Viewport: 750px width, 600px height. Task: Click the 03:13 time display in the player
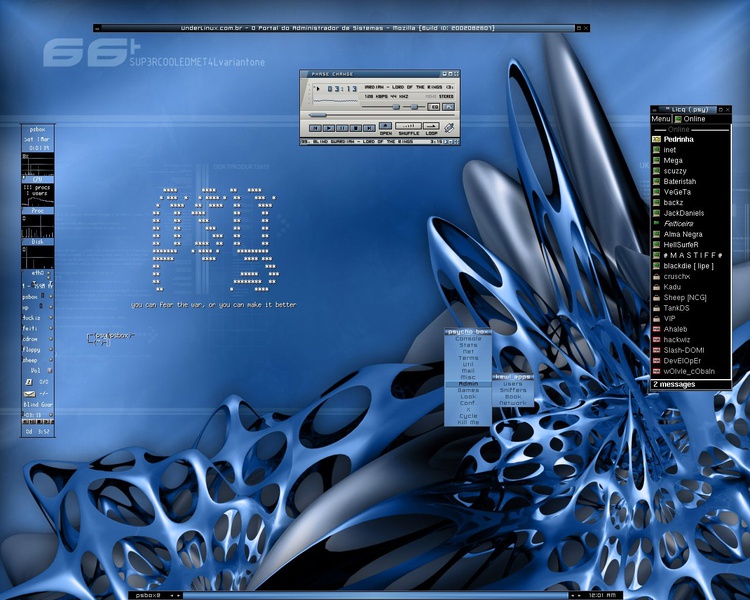pyautogui.click(x=342, y=89)
